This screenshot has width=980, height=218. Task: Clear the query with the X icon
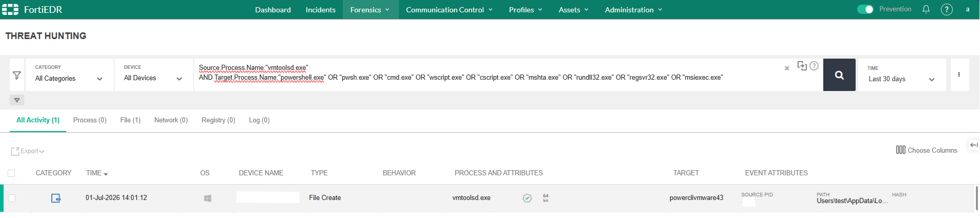[x=787, y=68]
